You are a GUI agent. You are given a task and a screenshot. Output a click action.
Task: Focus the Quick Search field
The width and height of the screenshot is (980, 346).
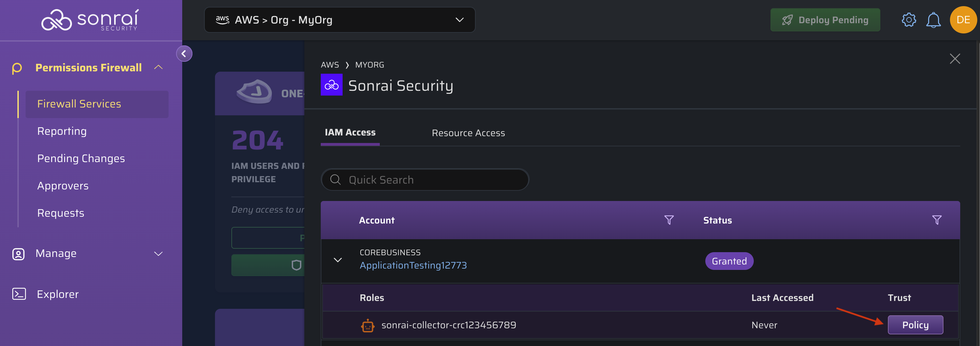425,180
